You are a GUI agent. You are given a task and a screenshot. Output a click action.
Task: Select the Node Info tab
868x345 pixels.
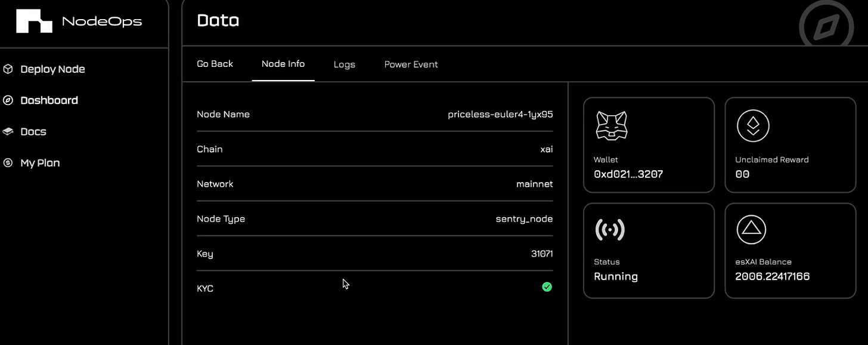click(x=283, y=64)
